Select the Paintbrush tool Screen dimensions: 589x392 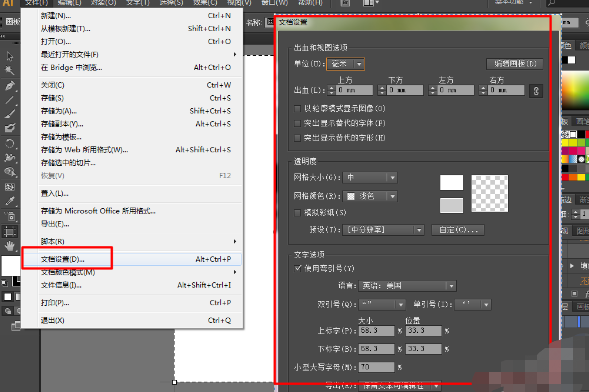click(9, 114)
